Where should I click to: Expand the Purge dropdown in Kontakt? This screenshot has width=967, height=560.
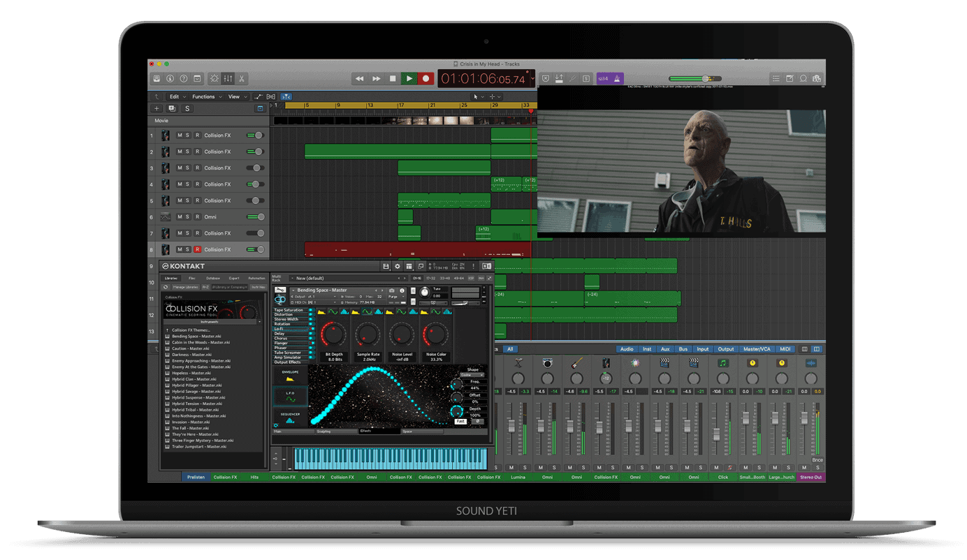click(x=395, y=297)
